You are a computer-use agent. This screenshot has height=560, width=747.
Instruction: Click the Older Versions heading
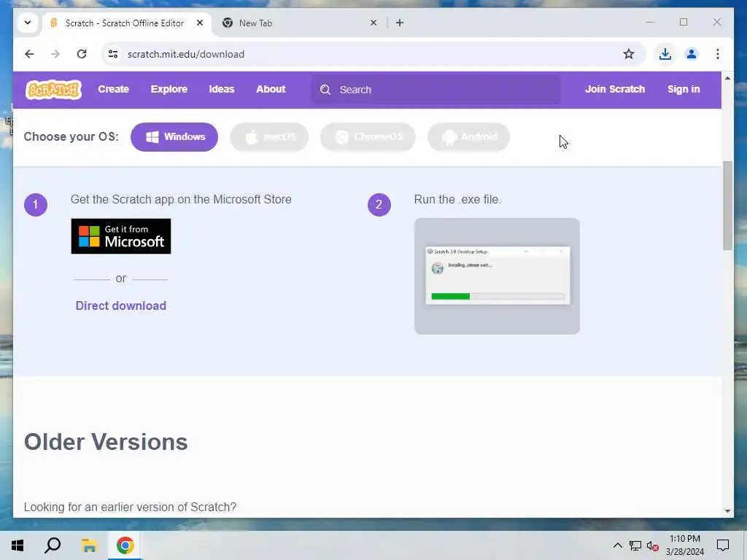point(106,442)
